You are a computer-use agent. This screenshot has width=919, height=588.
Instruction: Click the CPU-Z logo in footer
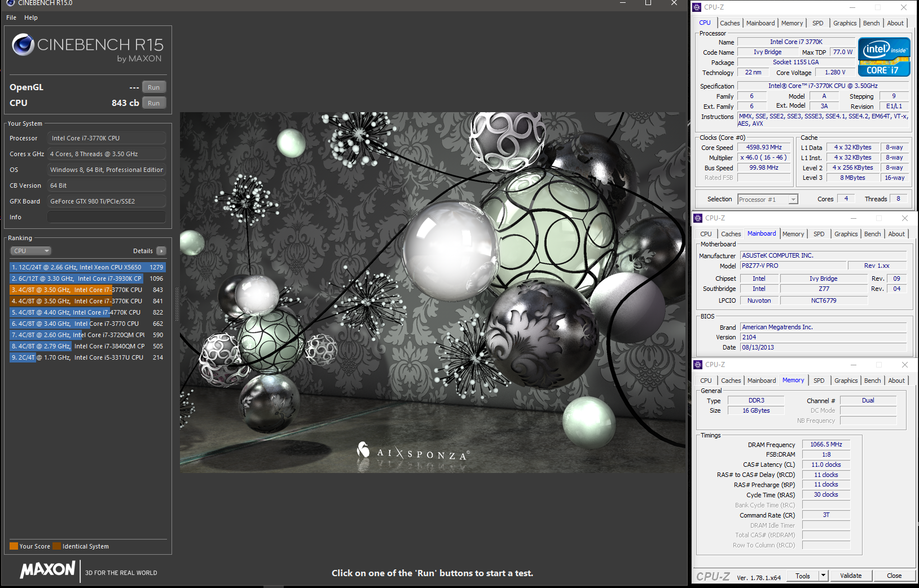coord(713,576)
